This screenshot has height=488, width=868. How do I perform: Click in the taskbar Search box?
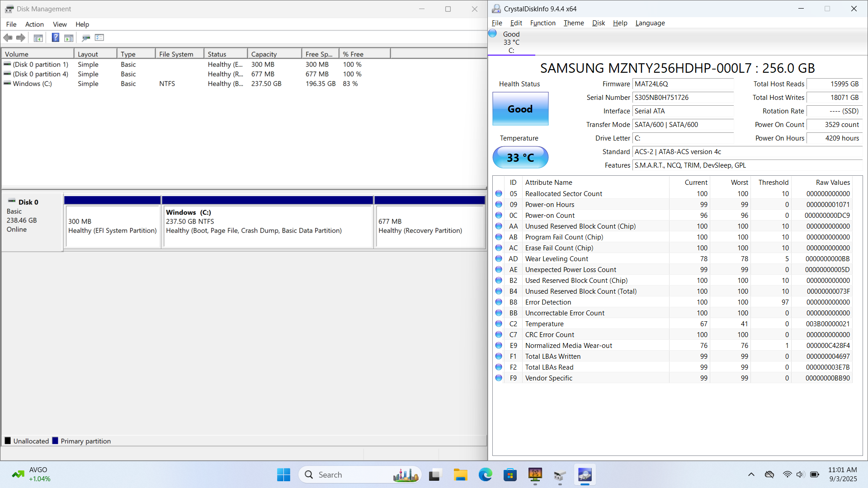point(359,475)
